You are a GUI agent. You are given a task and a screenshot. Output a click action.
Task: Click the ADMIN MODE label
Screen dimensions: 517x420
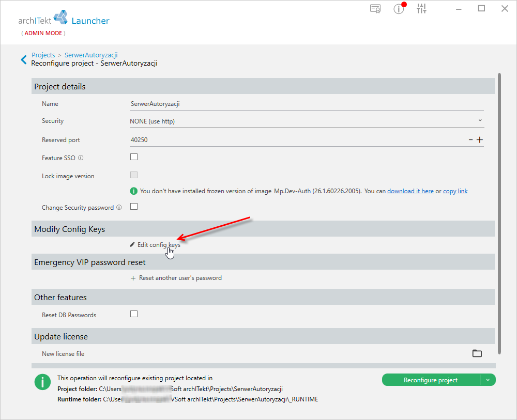point(43,33)
